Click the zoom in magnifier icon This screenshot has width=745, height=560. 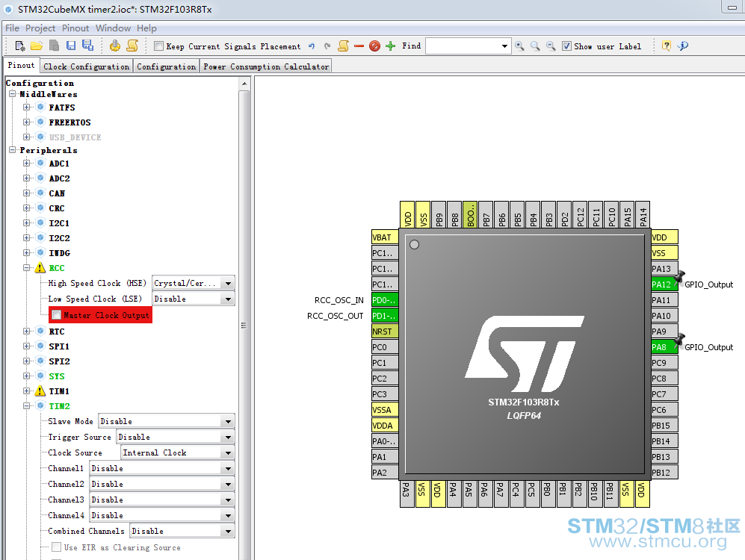click(519, 46)
